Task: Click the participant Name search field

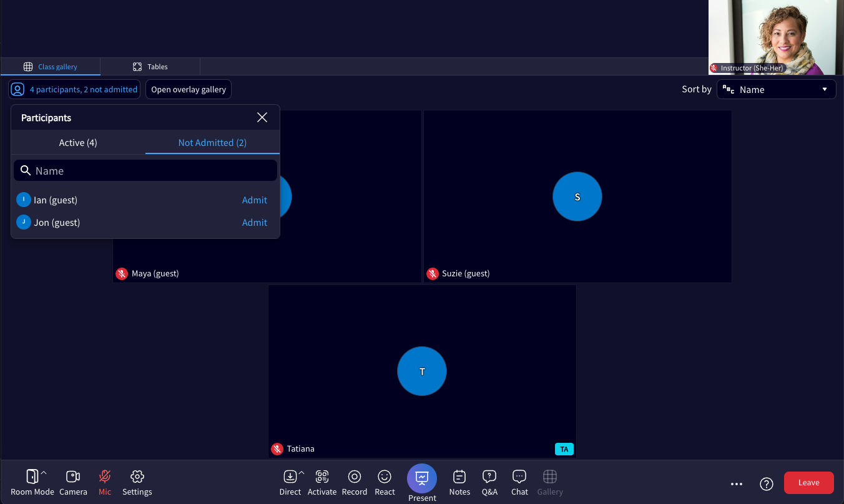Action: (x=145, y=170)
